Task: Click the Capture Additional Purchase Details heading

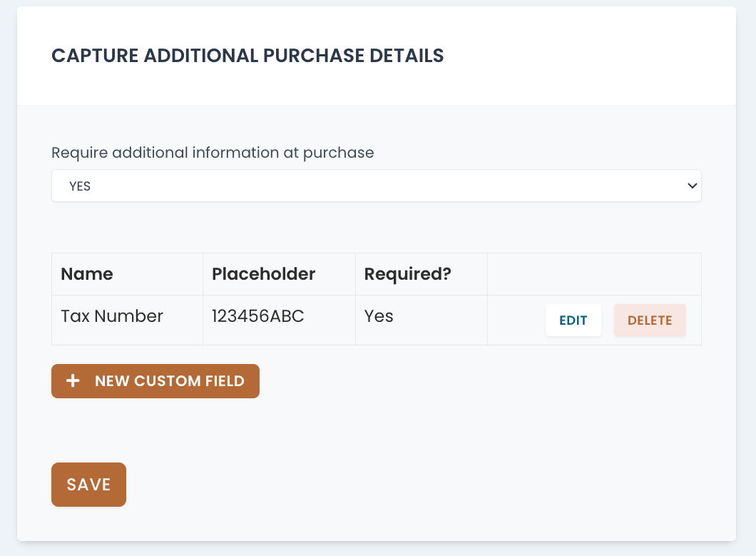Action: pyautogui.click(x=247, y=56)
